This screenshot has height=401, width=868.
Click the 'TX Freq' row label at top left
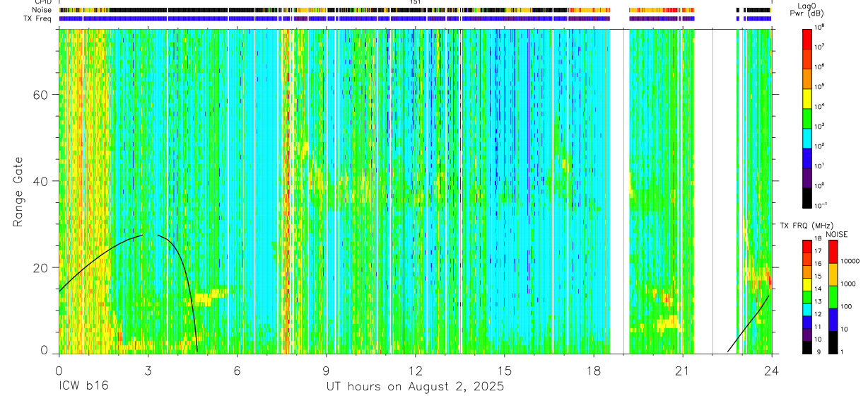[x=38, y=18]
